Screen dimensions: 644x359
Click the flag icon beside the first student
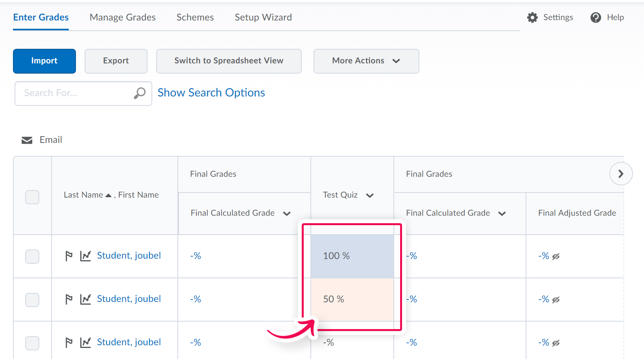pos(69,256)
